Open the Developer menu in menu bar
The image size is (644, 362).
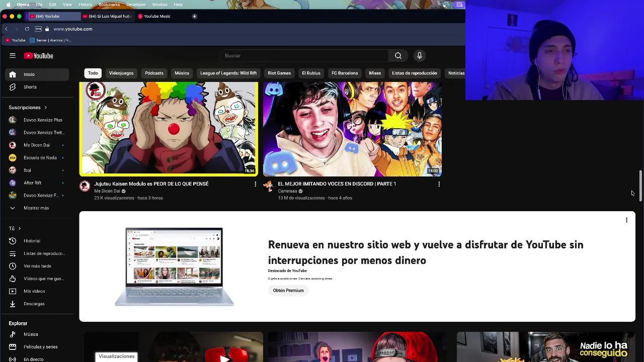136,5
